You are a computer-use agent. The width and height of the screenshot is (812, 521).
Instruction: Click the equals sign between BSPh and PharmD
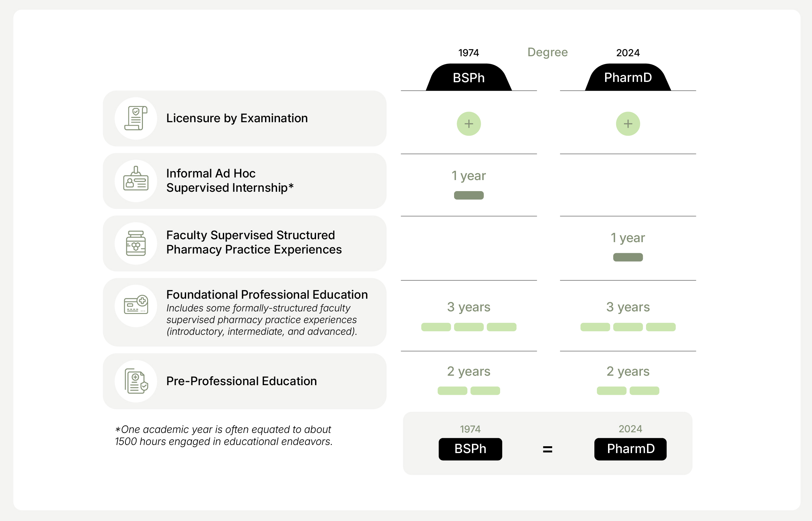coord(547,449)
